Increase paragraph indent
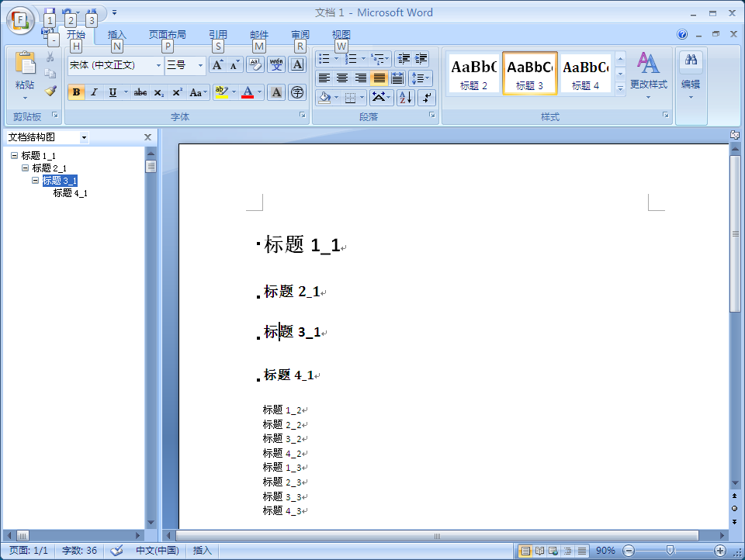The image size is (745, 560). (x=421, y=59)
